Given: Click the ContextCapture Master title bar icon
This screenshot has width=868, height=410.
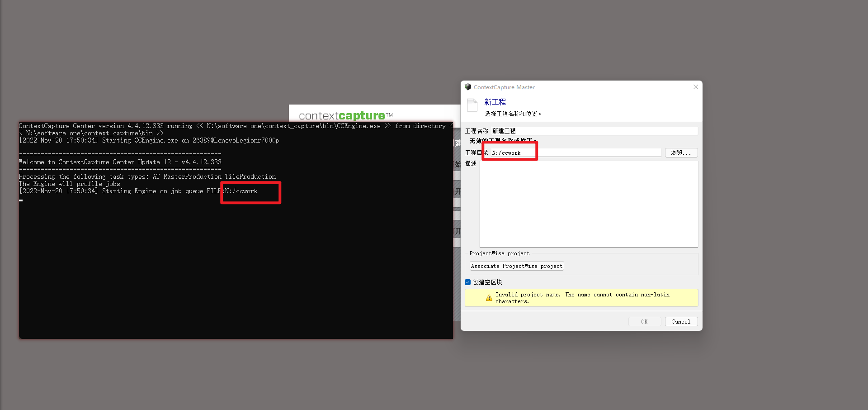Looking at the screenshot, I should coord(468,87).
